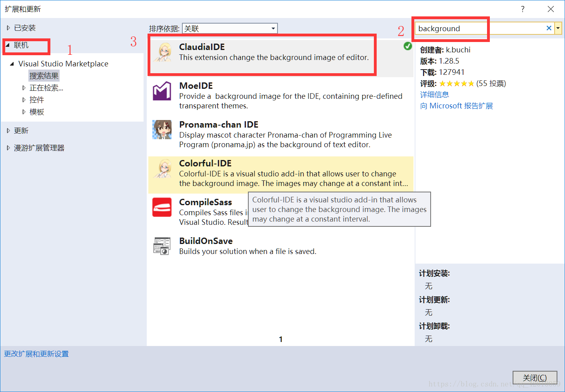Screen dimensions: 565x392
Task: Open the search box history dropdown arrow
Action: pyautogui.click(x=558, y=28)
